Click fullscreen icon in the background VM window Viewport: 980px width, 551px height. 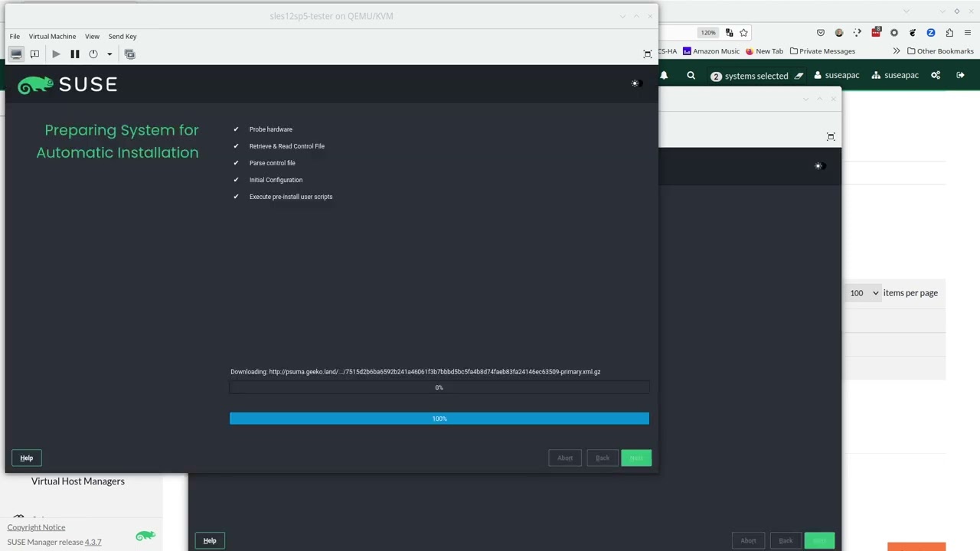click(831, 137)
